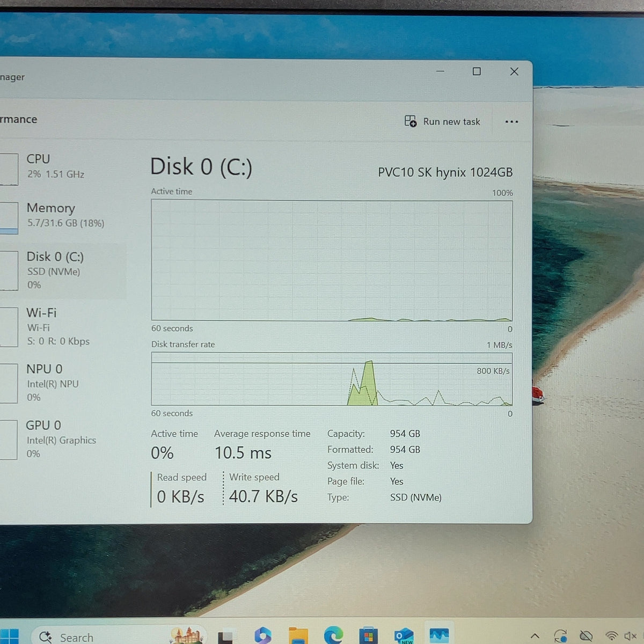Click the Wi-Fi mini graph thumbnail
The image size is (644, 644).
[9, 327]
